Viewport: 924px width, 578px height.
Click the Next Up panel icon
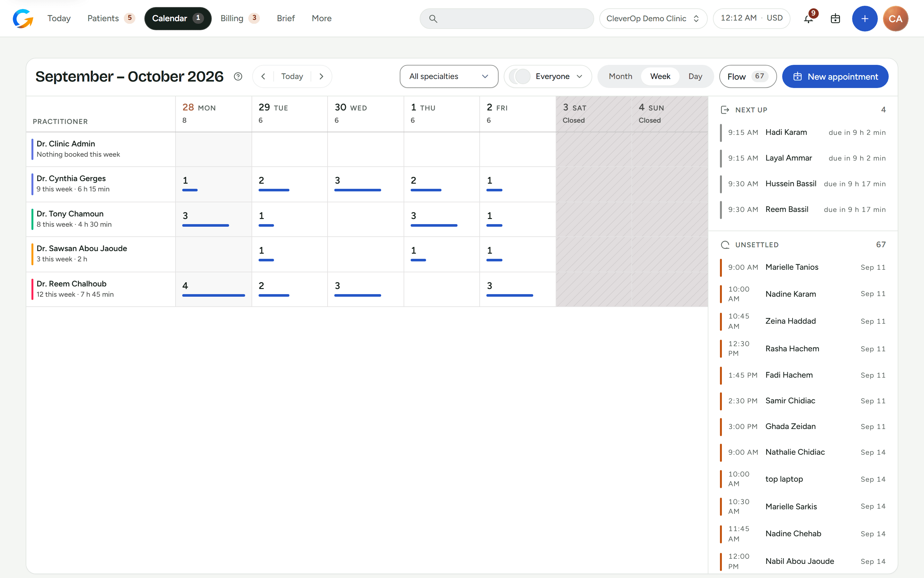click(725, 110)
